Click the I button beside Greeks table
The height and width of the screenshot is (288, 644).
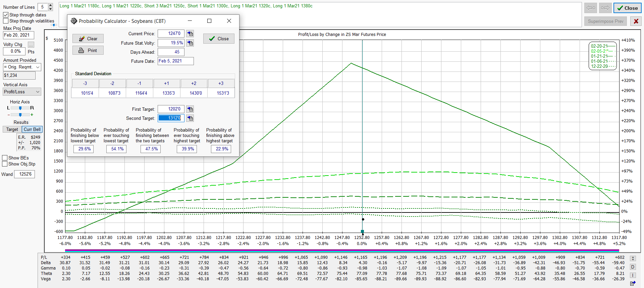[633, 275]
